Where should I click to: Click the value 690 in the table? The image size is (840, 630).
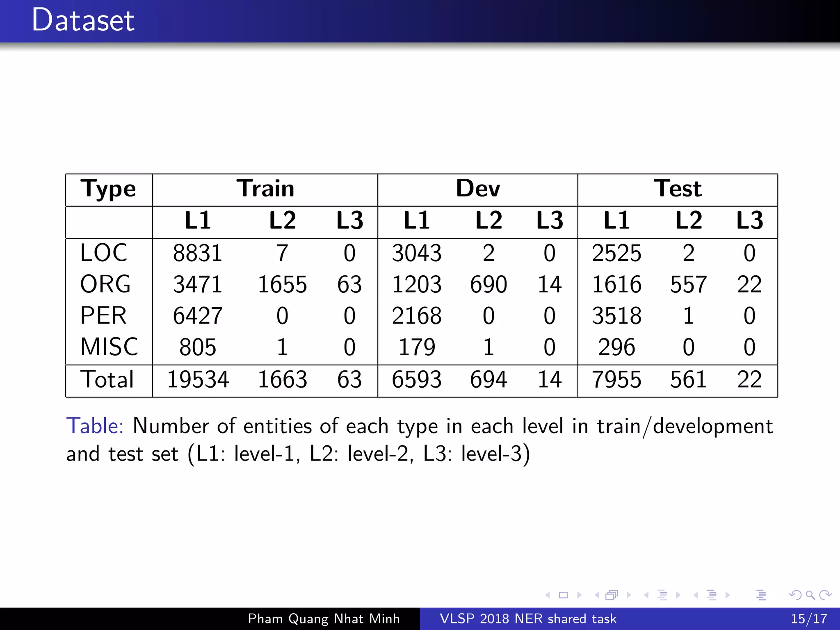(488, 285)
